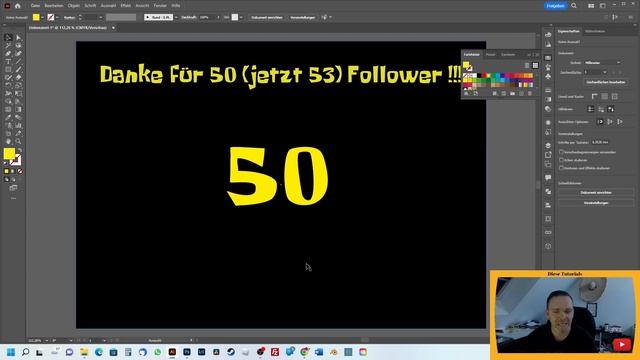Switch to the Pinsel tab in the swatches panel

[x=491, y=54]
